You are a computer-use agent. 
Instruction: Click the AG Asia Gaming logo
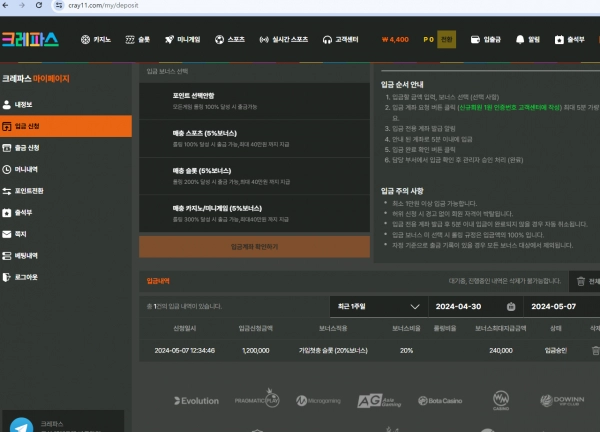pyautogui.click(x=379, y=401)
